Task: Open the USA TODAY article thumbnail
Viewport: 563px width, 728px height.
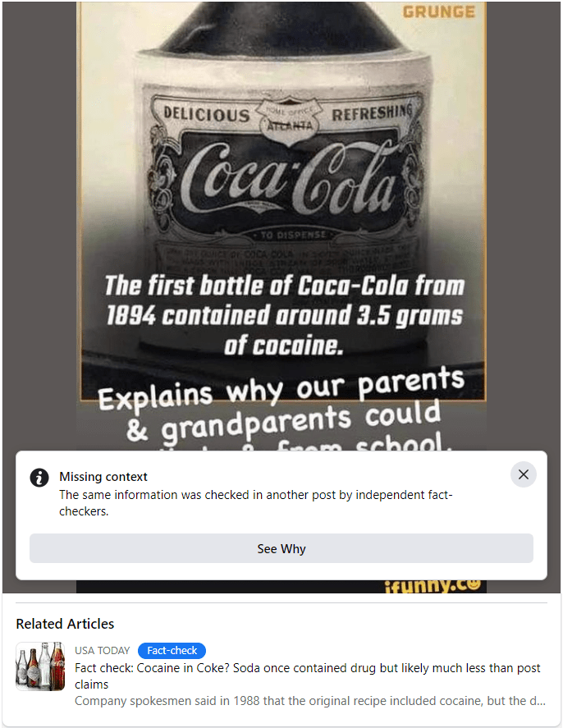Action: point(40,666)
